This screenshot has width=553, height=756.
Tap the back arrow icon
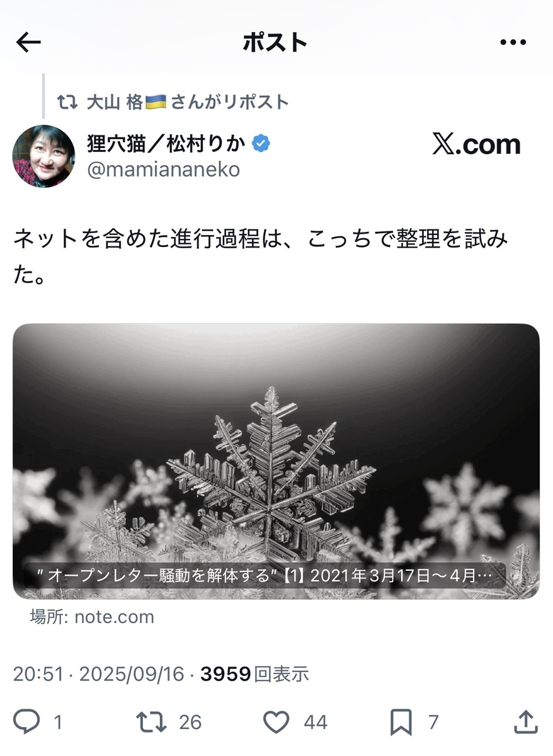[x=28, y=42]
